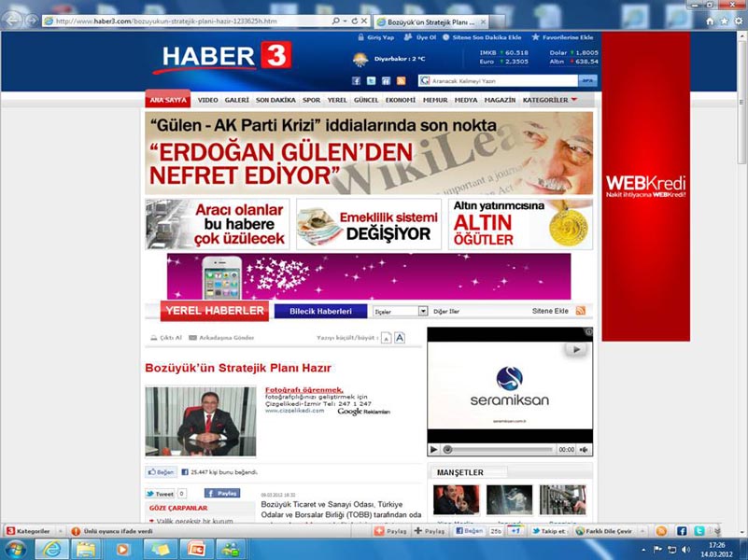The height and width of the screenshot is (560, 748).
Task: Click the search Ara button
Action: 587,80
